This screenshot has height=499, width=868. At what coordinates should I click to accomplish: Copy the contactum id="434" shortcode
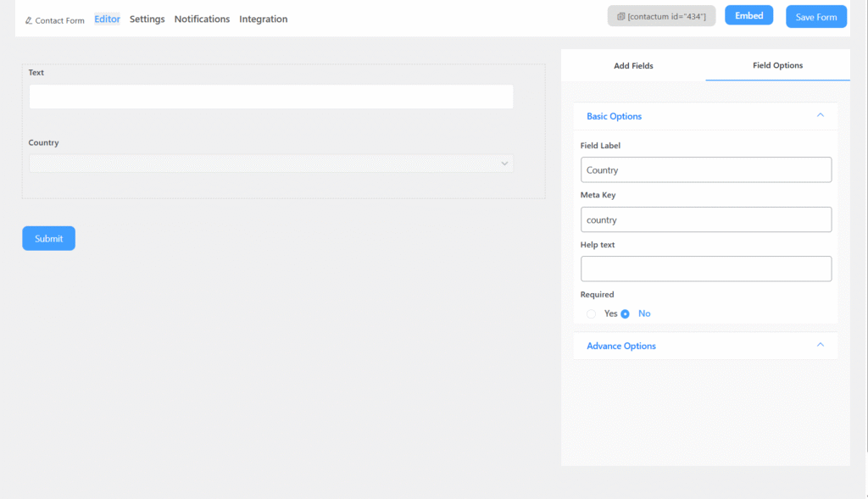click(x=661, y=16)
